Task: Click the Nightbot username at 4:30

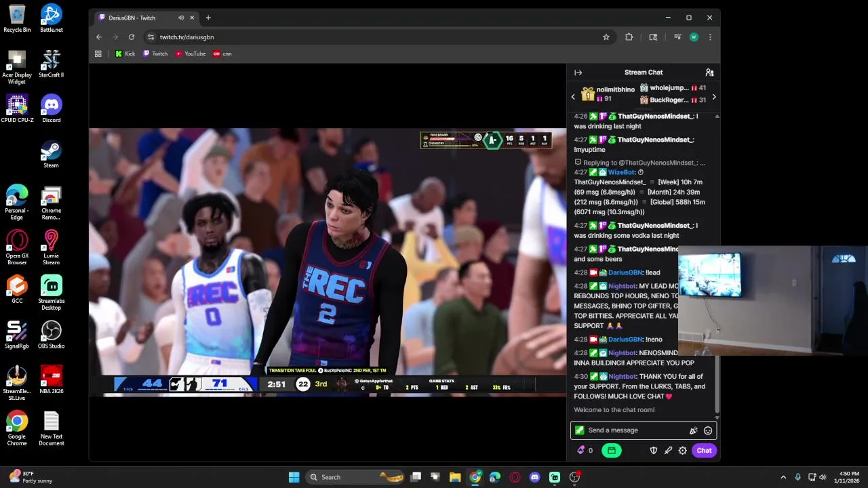Action: [622, 377]
